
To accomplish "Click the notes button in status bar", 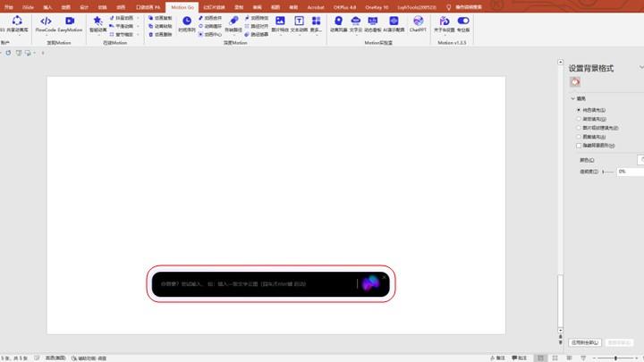I will click(x=497, y=358).
